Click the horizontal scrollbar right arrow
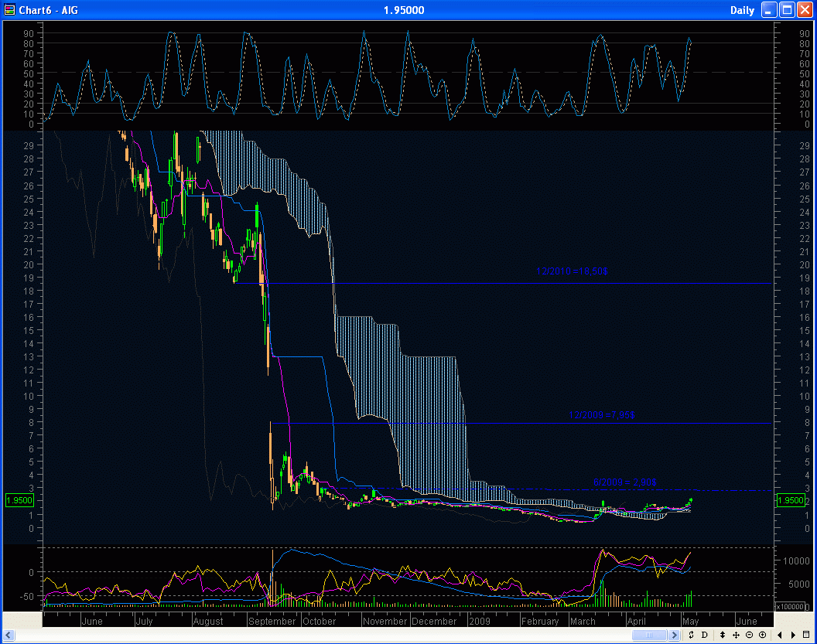 click(x=674, y=635)
